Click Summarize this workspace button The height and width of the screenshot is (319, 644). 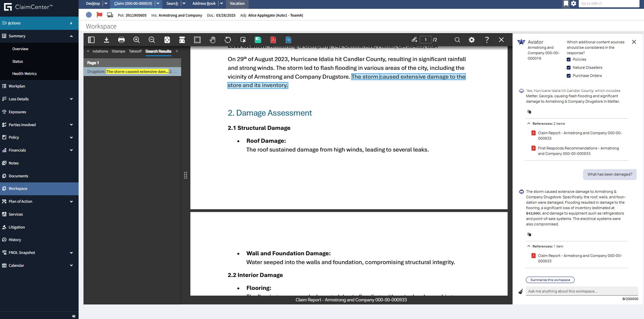click(550, 280)
